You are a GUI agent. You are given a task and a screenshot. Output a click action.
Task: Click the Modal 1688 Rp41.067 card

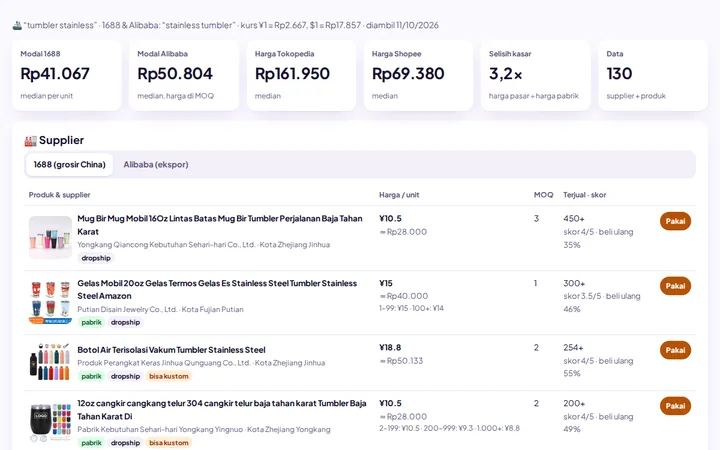(67, 75)
